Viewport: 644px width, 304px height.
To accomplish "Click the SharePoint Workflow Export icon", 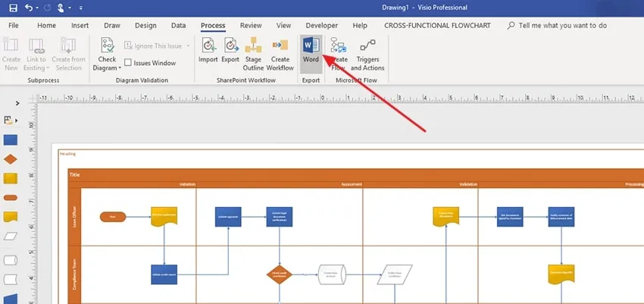I will (230, 51).
